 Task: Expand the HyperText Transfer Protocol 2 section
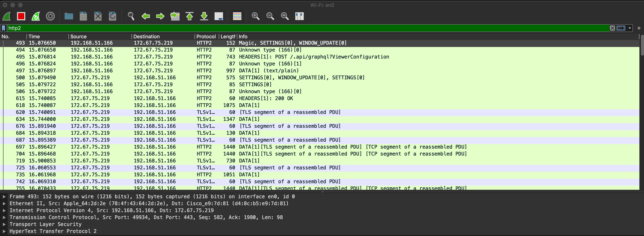(x=4, y=231)
